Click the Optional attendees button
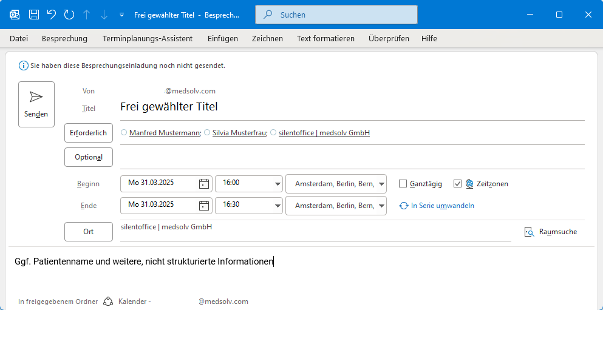The width and height of the screenshot is (603, 364). [89, 157]
